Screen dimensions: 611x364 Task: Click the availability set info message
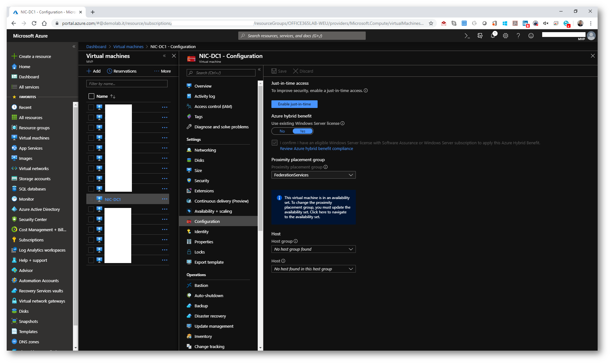tap(313, 207)
